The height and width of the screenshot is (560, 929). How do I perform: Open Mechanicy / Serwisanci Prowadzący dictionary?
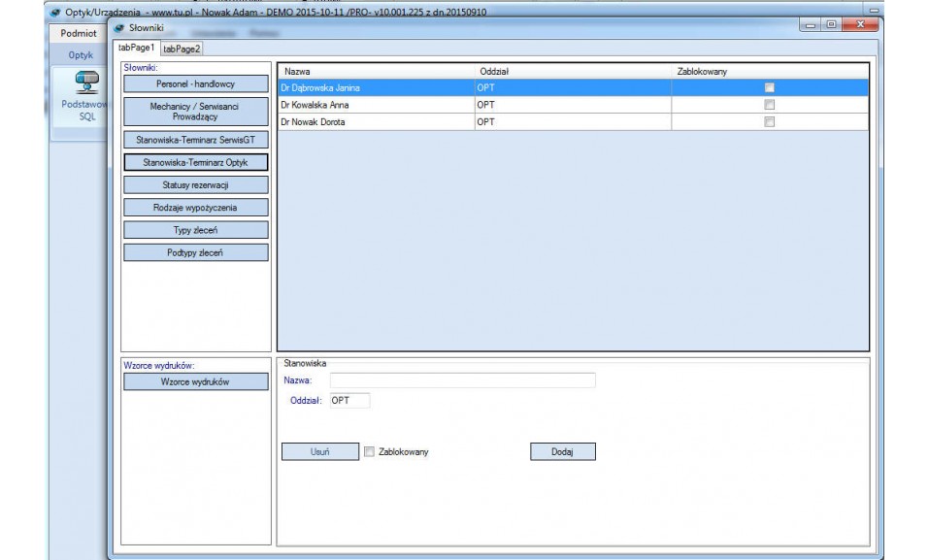[x=195, y=111]
